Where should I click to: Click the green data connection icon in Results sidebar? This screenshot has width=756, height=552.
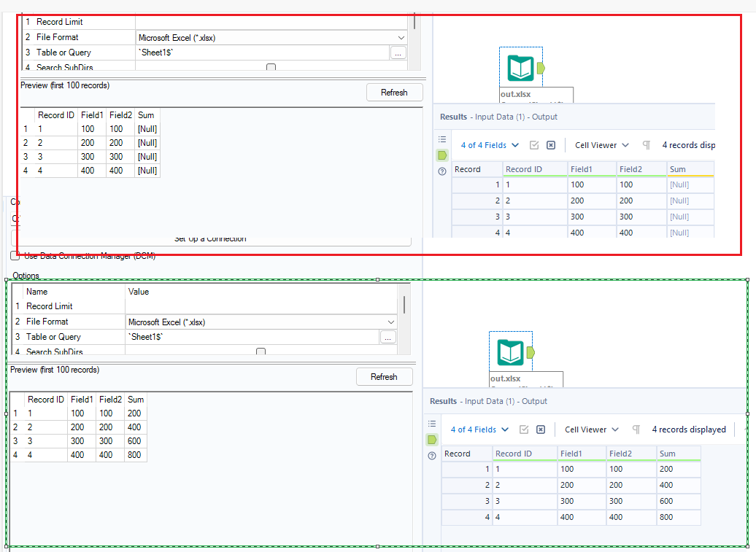pyautogui.click(x=441, y=155)
